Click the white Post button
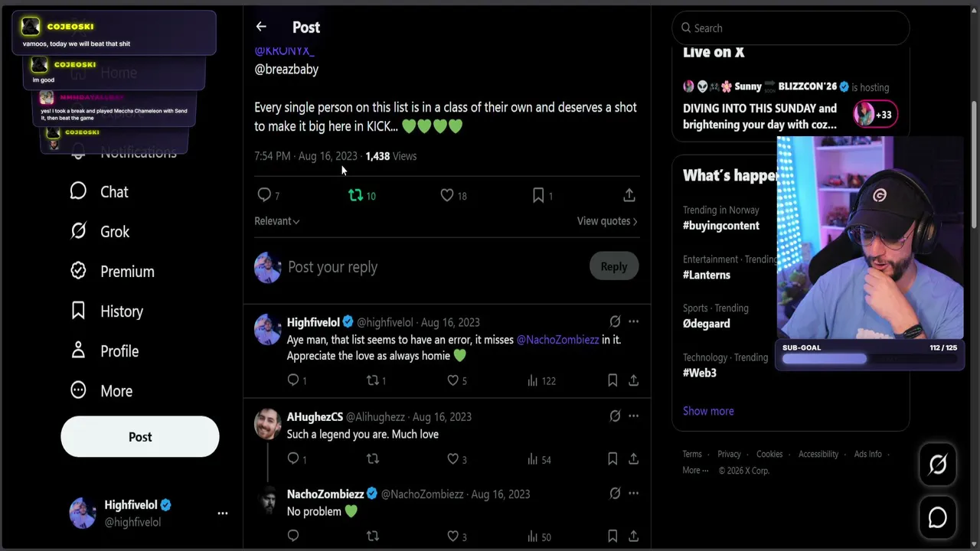 click(140, 437)
